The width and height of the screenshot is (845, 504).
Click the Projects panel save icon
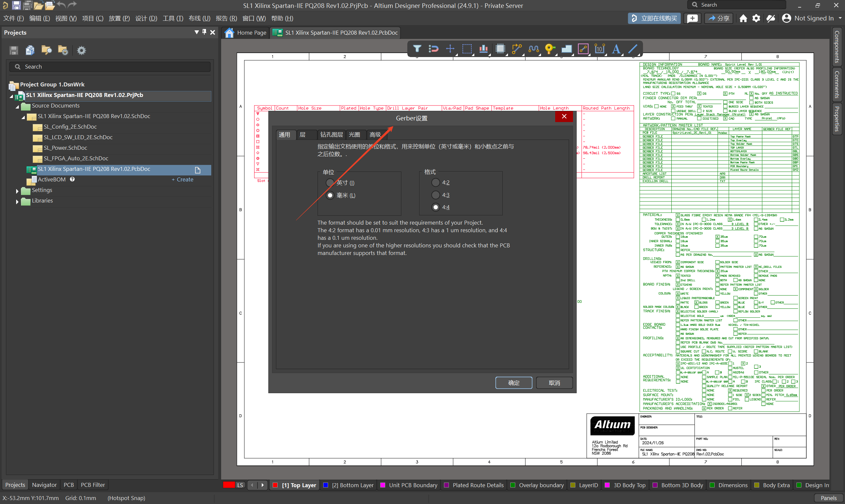[14, 50]
